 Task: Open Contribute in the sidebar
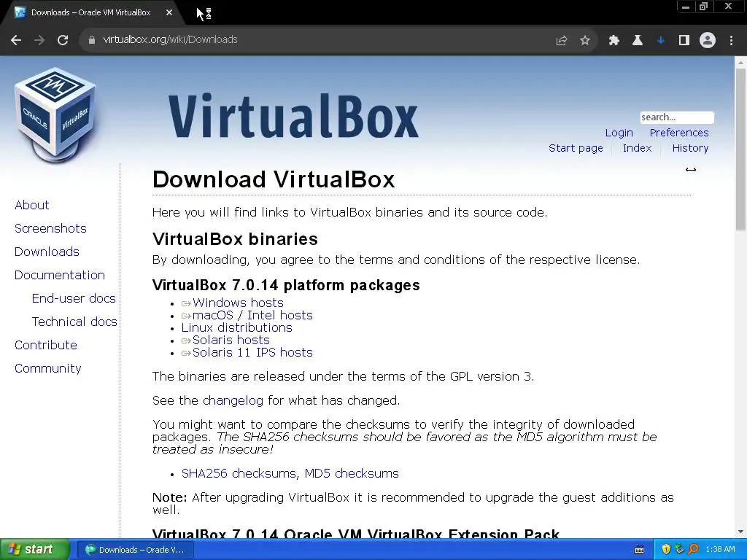click(46, 345)
